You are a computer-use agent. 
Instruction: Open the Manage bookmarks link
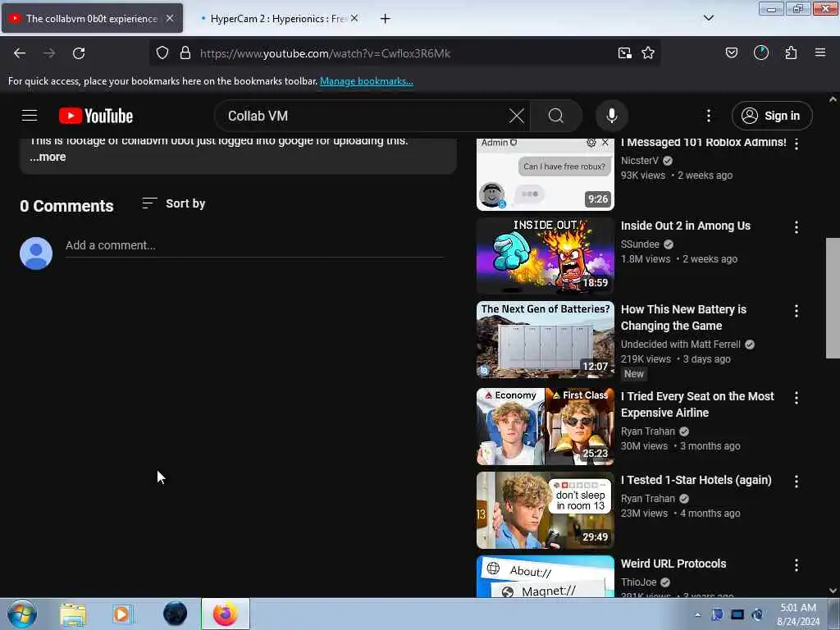point(367,81)
